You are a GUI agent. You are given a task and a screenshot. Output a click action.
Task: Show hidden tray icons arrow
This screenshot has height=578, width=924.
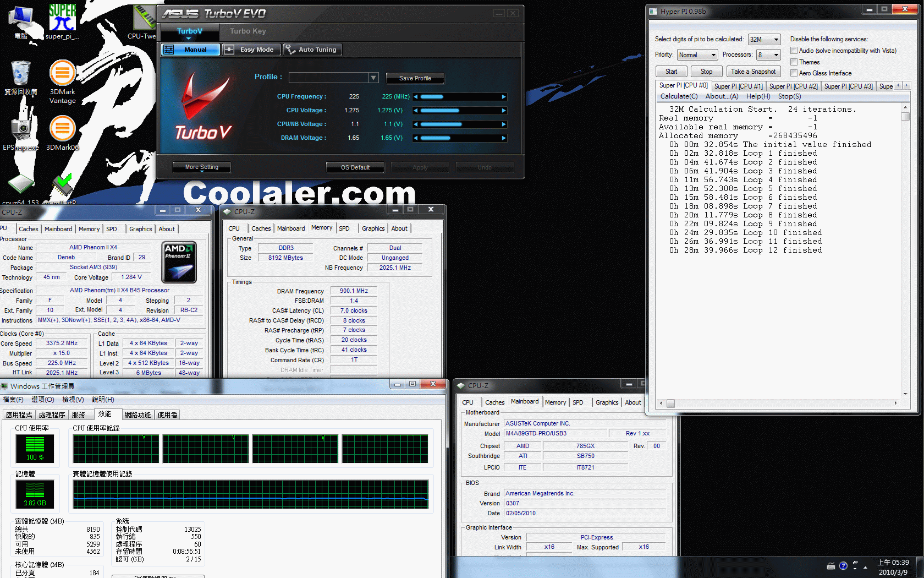click(x=866, y=566)
